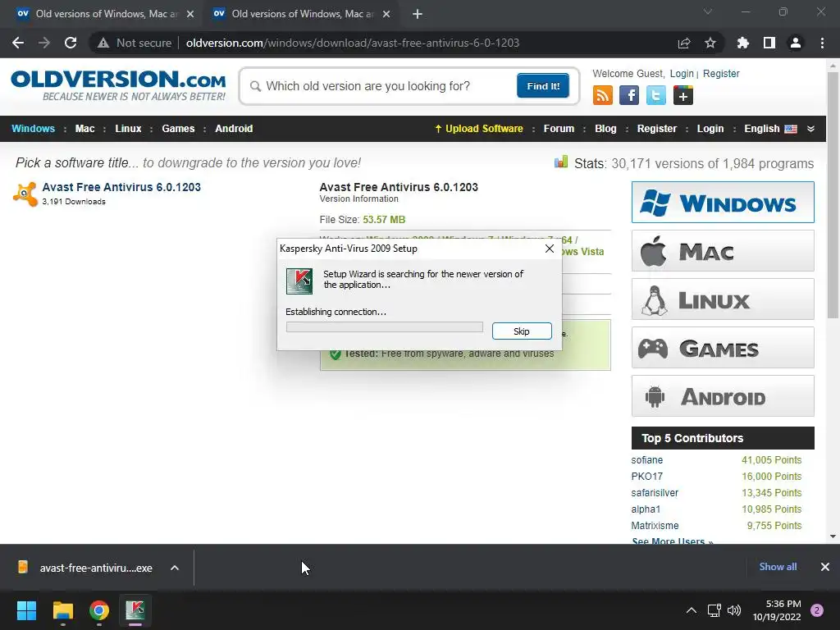This screenshot has height=630, width=840.
Task: Open the Chrome side panel icon
Action: point(769,43)
